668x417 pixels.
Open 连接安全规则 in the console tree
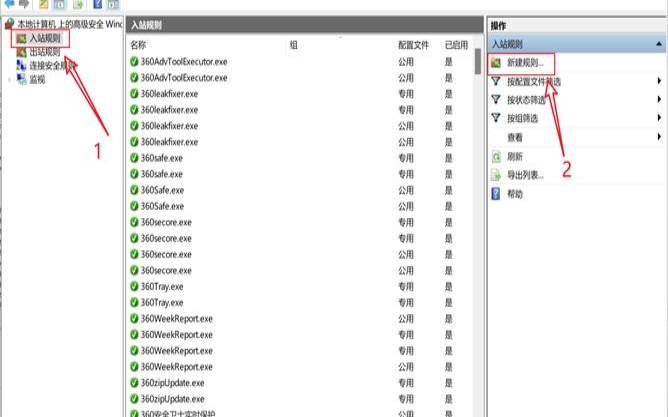[x=50, y=65]
